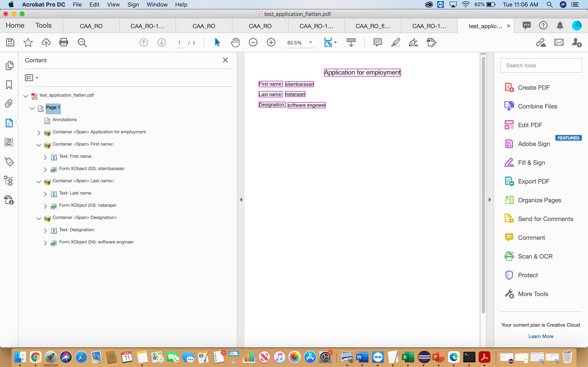
Task: Select the Hand pan tool
Action: (235, 42)
